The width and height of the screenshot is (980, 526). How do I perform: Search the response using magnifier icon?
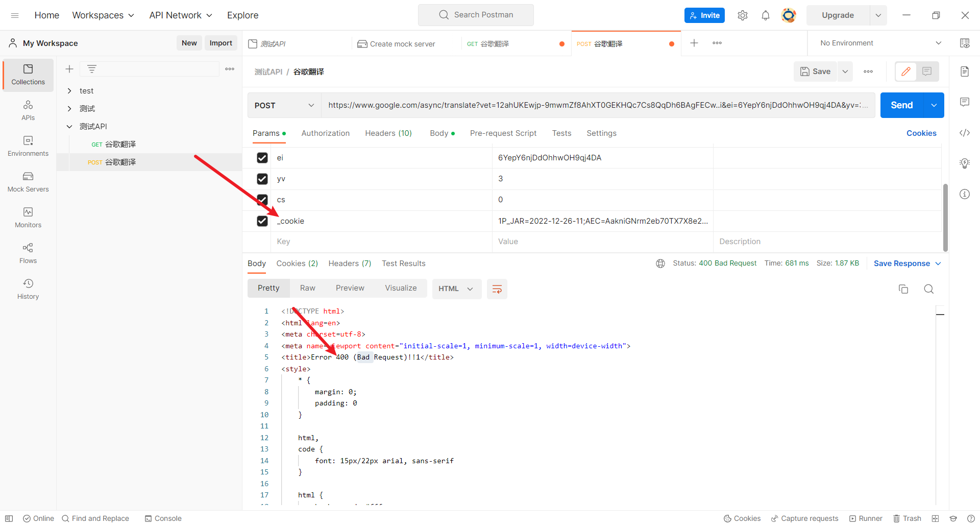(928, 289)
